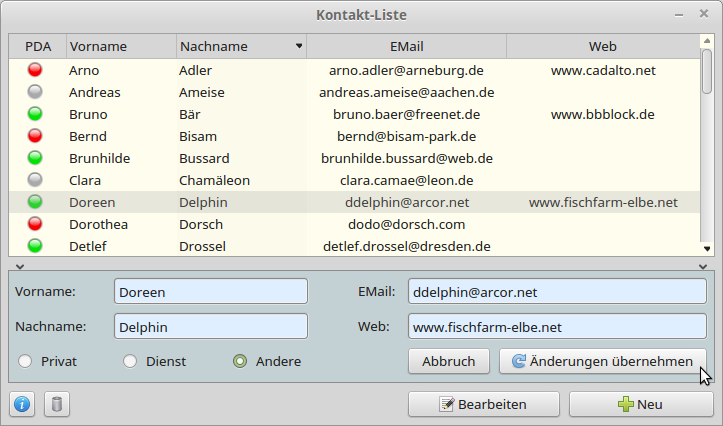Screen dimensions: 723x426
Task: Click Änderungen übernehmen to apply changes
Action: click(x=602, y=361)
